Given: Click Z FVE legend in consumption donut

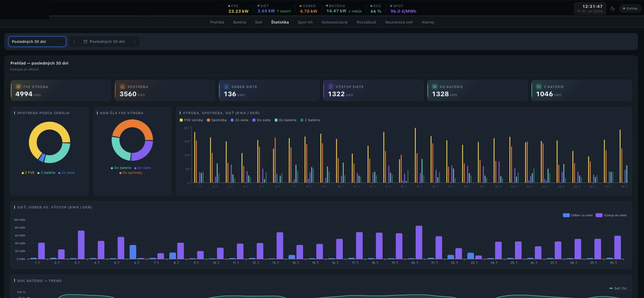Looking at the screenshot, I should click(x=28, y=173).
